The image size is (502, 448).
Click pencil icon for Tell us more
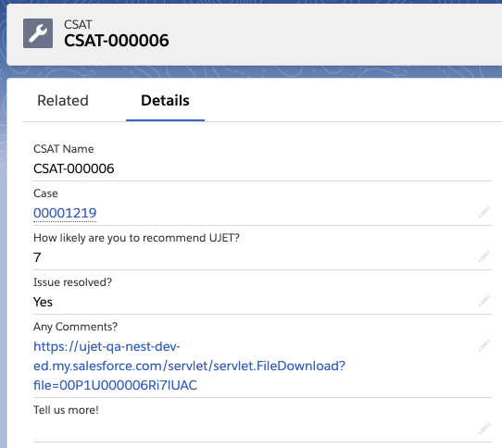484,429
